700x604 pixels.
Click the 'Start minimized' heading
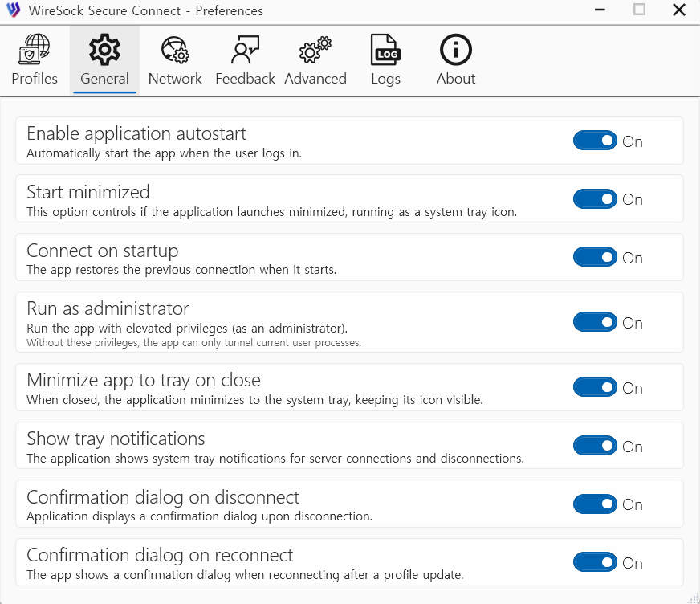[88, 192]
